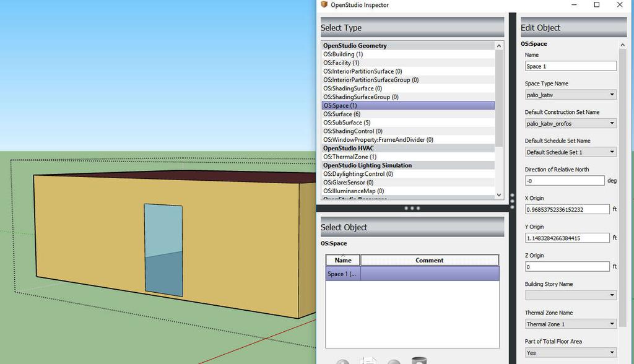Select the OS:ShadingSurfaceGroup (0) entry
The width and height of the screenshot is (634, 364).
(408, 97)
